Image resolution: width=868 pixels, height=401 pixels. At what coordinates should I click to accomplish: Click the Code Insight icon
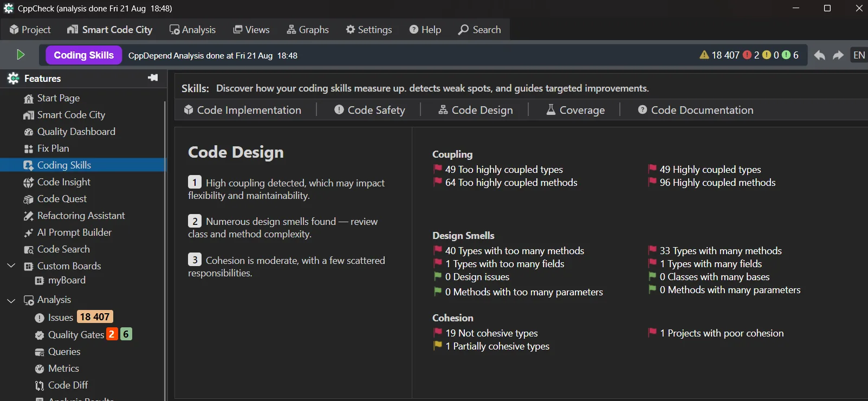[29, 183]
